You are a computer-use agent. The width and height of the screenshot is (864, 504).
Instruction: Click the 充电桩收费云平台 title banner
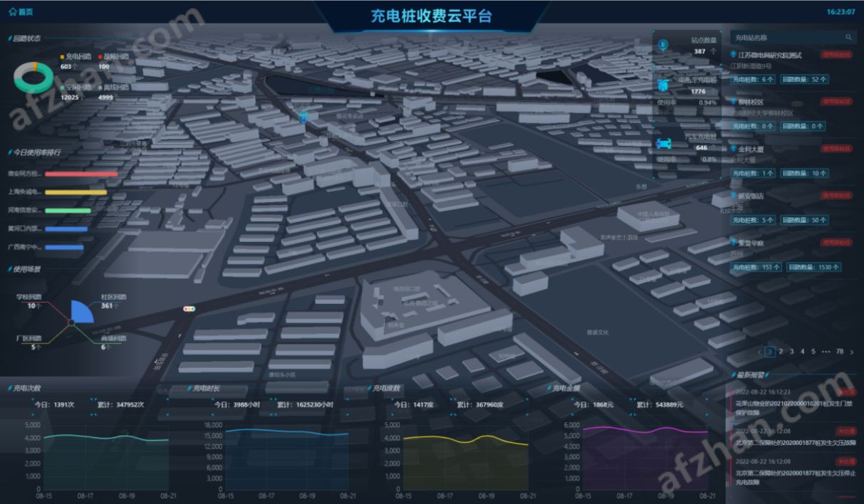432,16
